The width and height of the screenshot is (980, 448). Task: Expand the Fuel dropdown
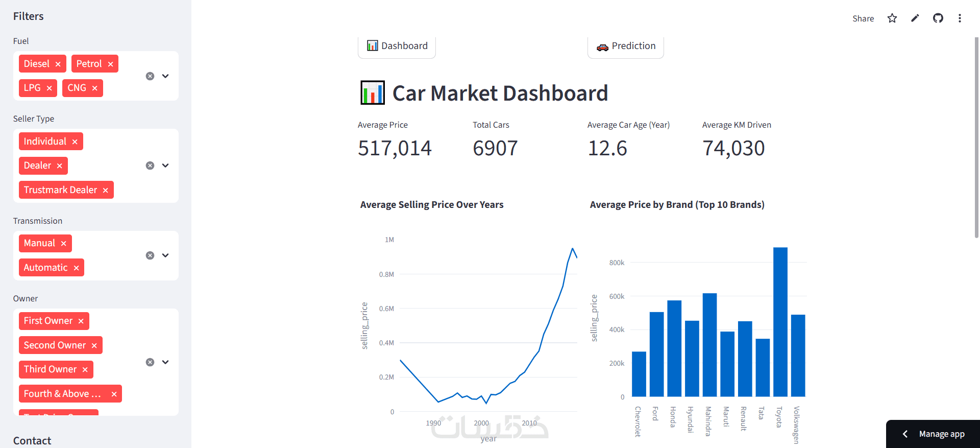pyautogui.click(x=165, y=76)
